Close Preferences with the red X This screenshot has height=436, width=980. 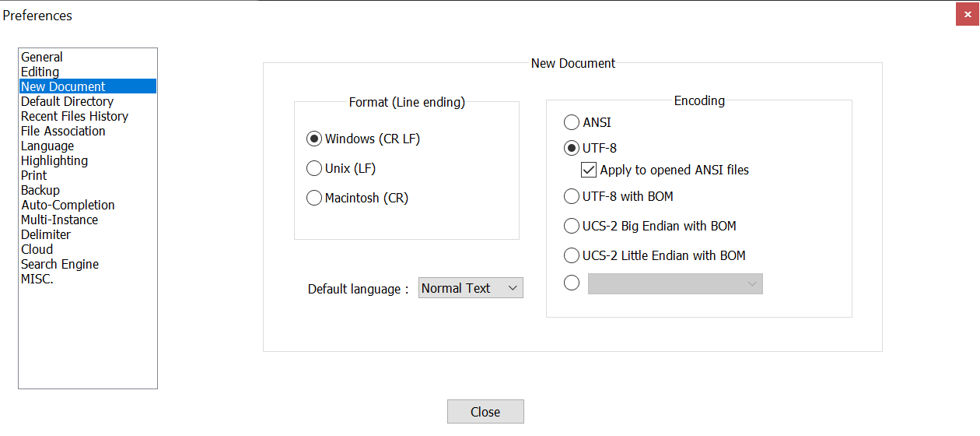pyautogui.click(x=967, y=14)
